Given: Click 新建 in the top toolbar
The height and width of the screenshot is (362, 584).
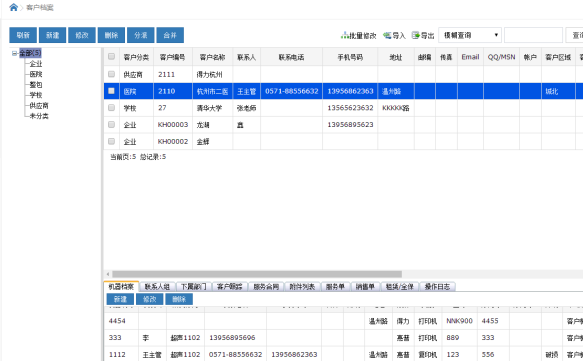Looking at the screenshot, I should pos(53,35).
